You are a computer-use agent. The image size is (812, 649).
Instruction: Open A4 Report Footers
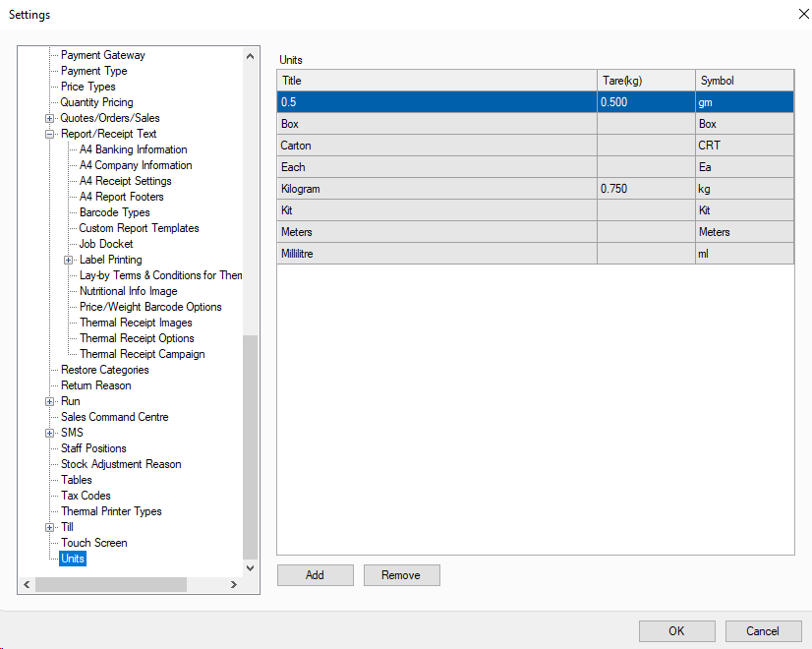tap(122, 197)
